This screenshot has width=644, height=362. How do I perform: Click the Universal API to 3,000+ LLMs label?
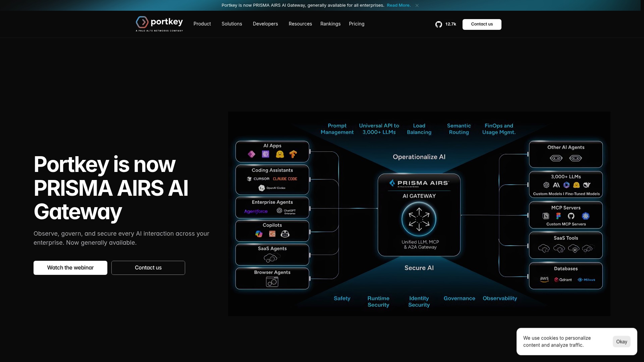tap(379, 129)
